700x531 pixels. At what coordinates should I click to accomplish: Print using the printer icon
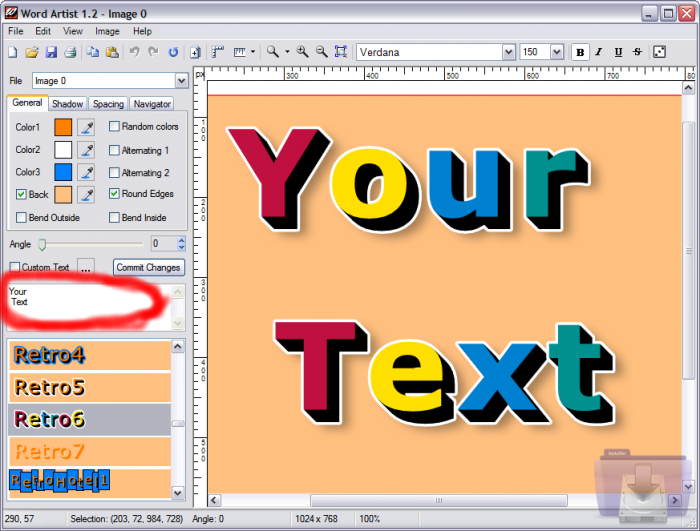(x=70, y=52)
